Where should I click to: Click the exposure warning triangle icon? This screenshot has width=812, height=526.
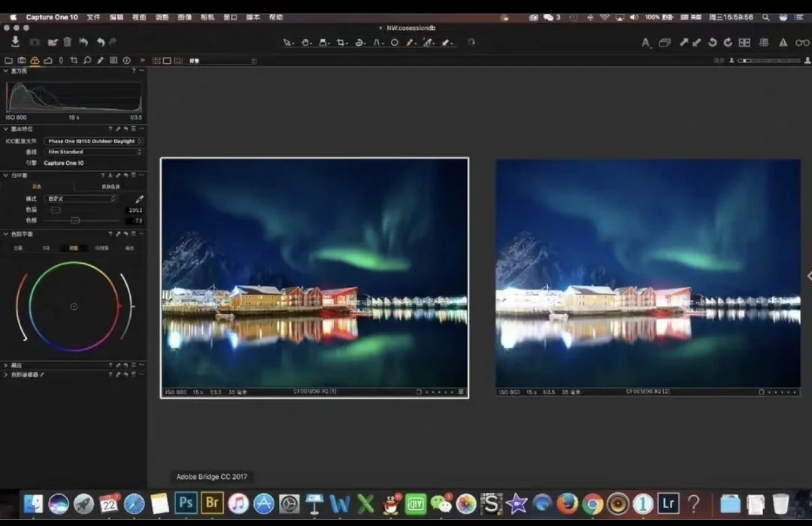(x=783, y=43)
